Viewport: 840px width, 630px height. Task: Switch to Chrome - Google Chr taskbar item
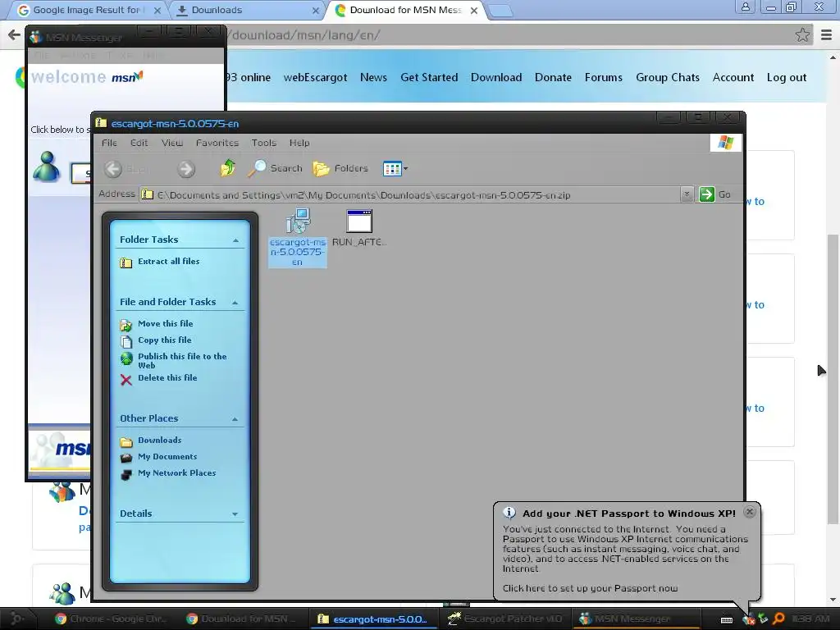112,619
